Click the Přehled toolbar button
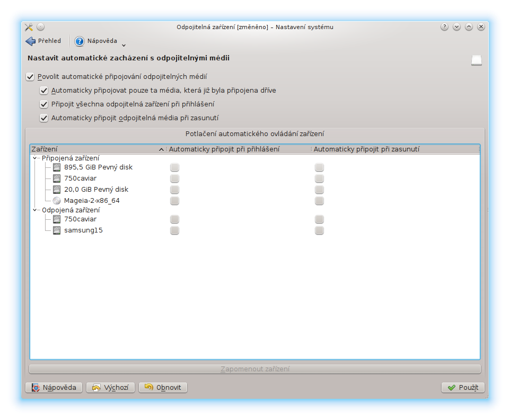This screenshot has width=510, height=420. coord(43,41)
